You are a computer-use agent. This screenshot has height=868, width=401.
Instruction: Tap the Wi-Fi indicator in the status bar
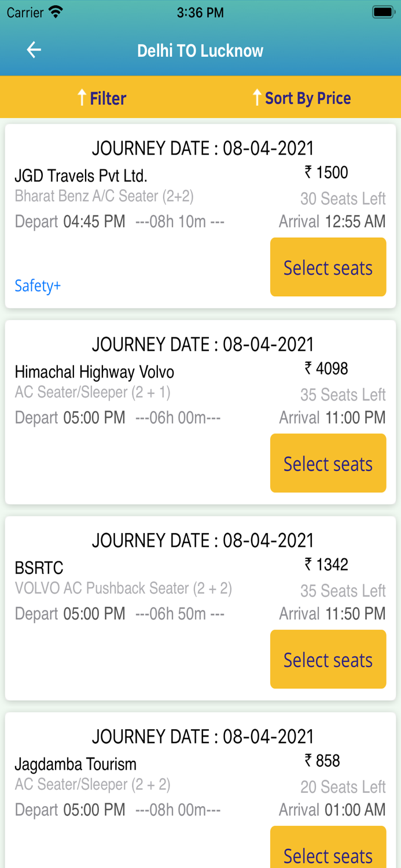click(x=56, y=12)
